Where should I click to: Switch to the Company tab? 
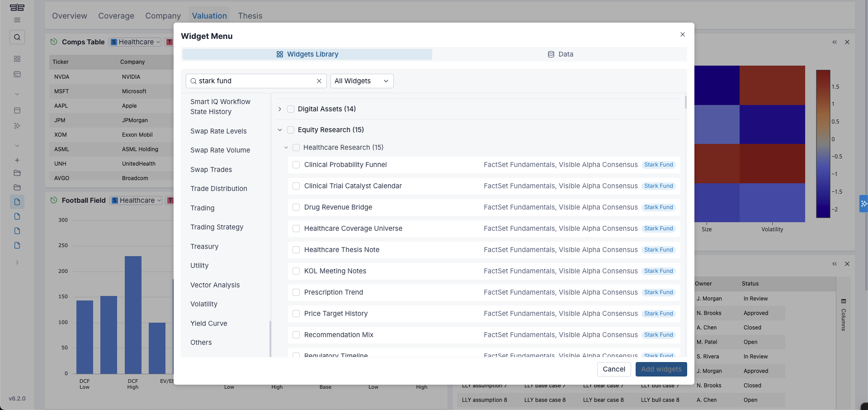[163, 16]
